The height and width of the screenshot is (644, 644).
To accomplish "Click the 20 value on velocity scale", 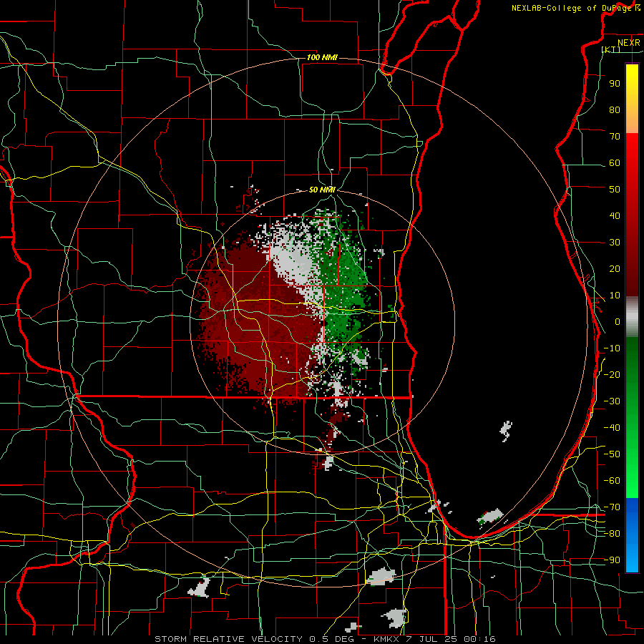I will (615, 268).
